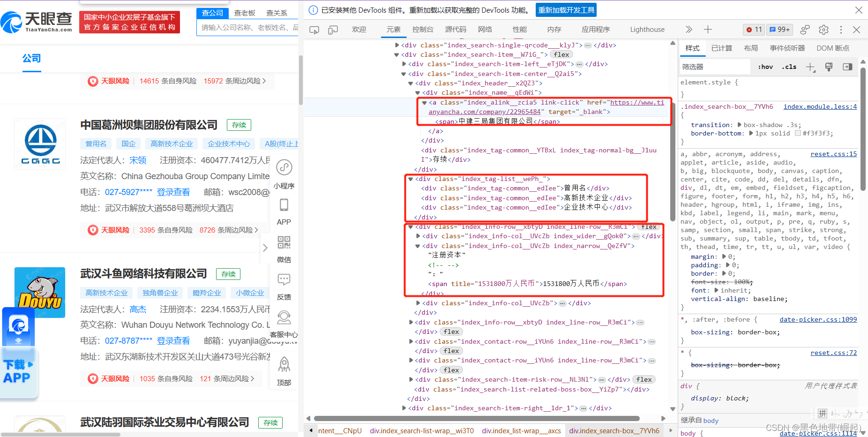Add a new DevTools tab with plus icon
The height and width of the screenshot is (437, 868).
(x=708, y=30)
